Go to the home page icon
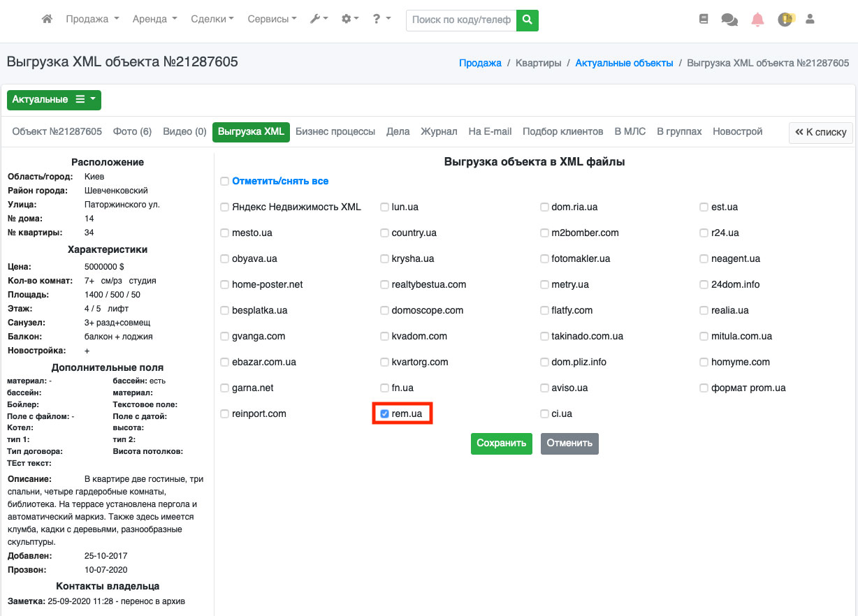This screenshot has height=616, width=858. 48,20
